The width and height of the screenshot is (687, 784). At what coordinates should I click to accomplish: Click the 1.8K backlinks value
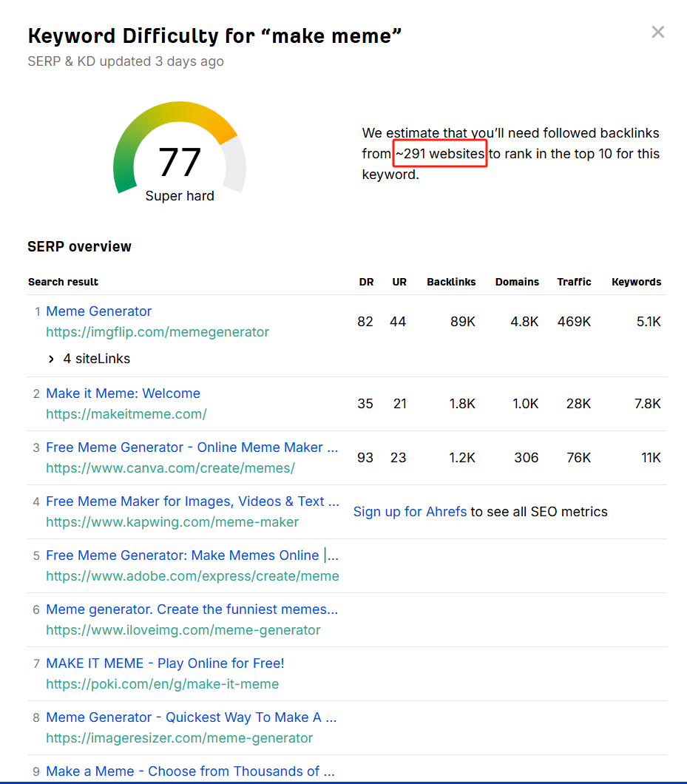click(x=462, y=404)
